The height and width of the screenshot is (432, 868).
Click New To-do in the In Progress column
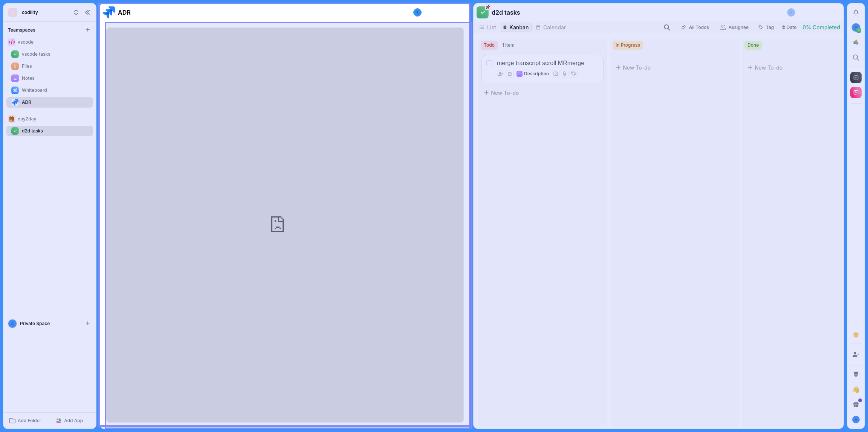[x=633, y=68]
